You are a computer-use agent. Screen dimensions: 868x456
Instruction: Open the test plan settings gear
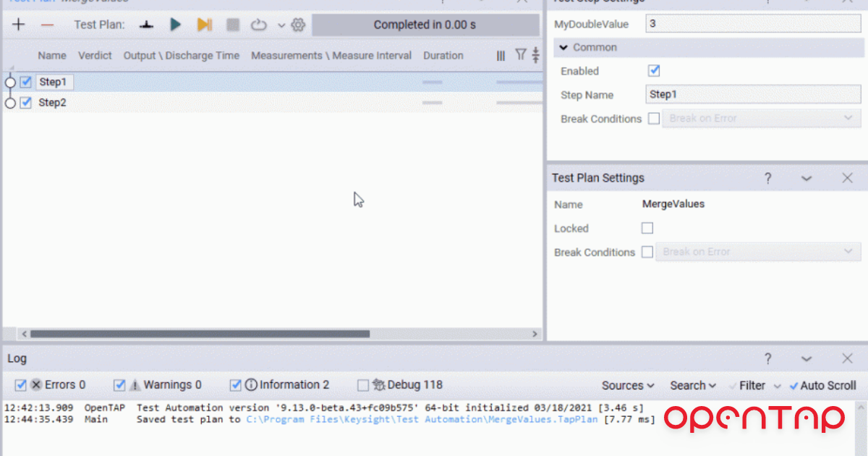(297, 24)
